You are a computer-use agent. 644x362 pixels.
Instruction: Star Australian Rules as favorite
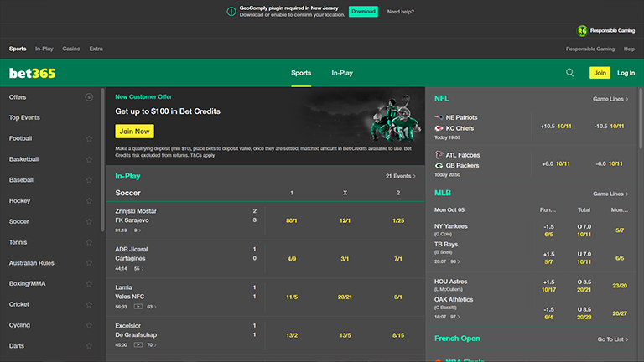point(89,263)
